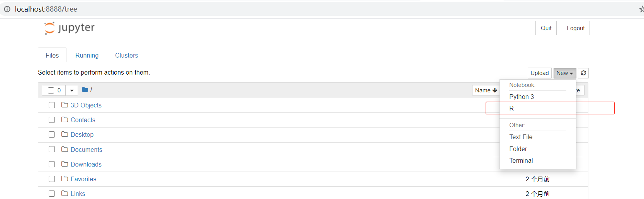Switch to the Running tab

tap(87, 55)
